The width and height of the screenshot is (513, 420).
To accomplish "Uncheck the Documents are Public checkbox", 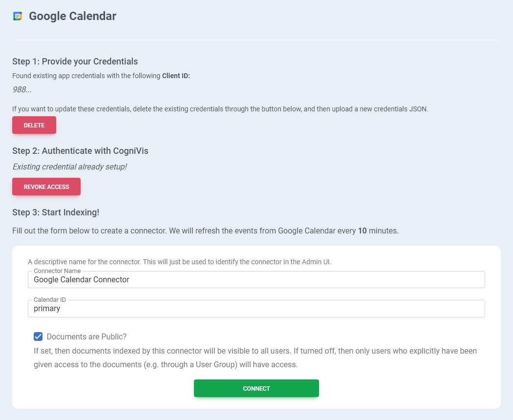I will [x=38, y=336].
